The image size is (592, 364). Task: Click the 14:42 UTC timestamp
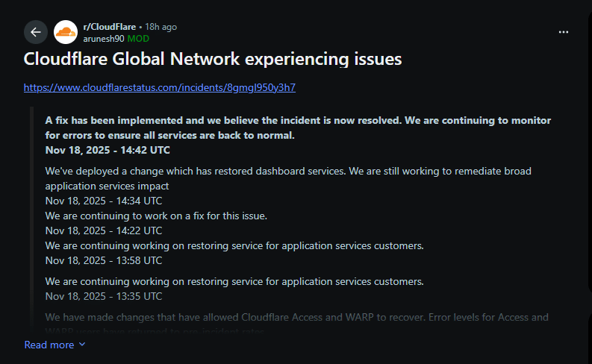tap(108, 149)
